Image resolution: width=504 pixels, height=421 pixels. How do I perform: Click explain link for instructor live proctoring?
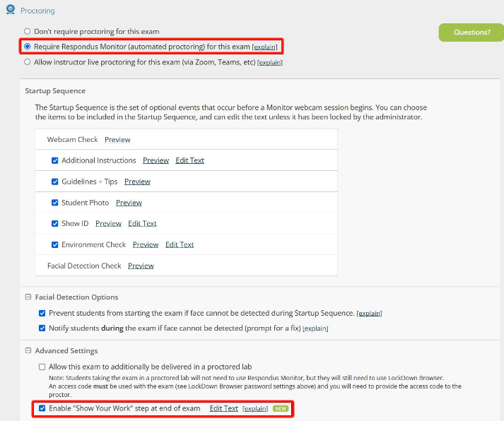tap(270, 62)
